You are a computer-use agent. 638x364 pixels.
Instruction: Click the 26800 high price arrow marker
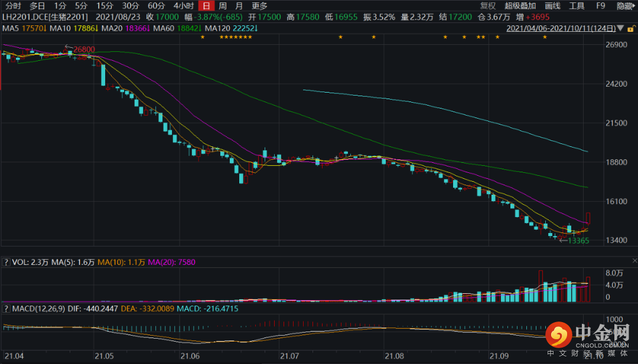(81, 49)
